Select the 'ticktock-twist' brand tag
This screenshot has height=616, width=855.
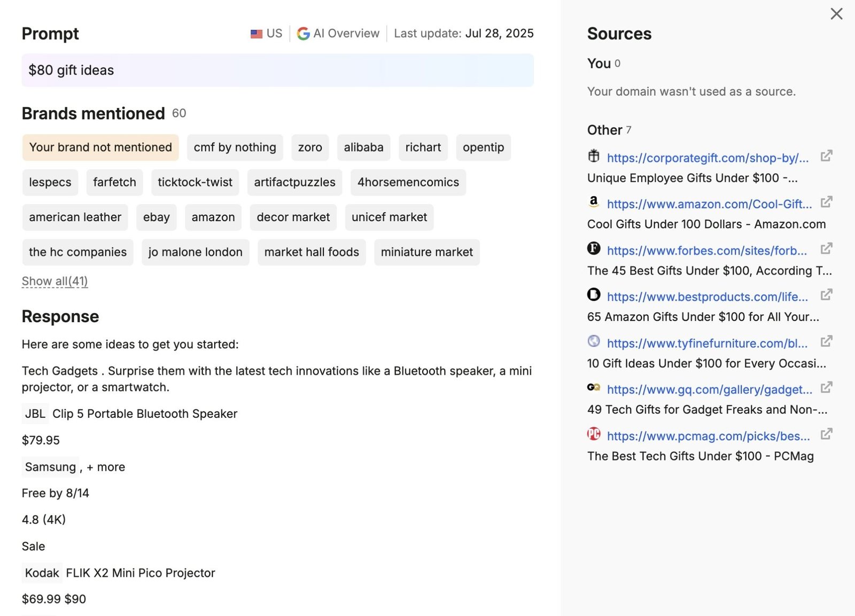[195, 182]
